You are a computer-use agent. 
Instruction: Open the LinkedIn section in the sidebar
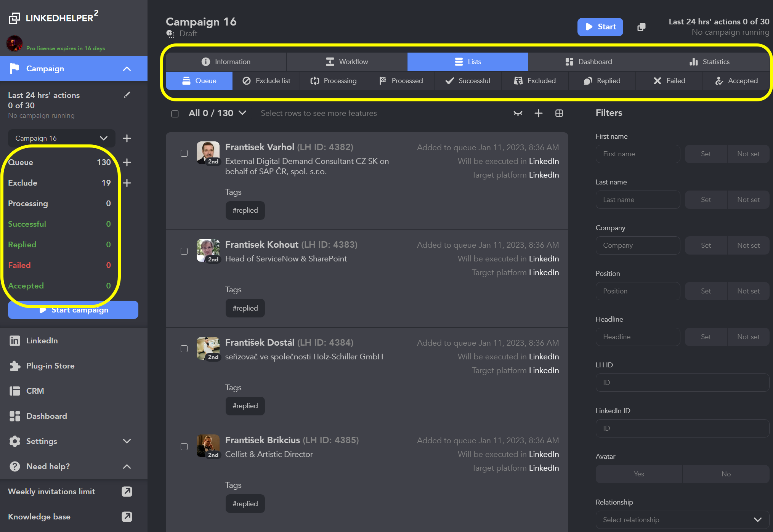pos(42,340)
